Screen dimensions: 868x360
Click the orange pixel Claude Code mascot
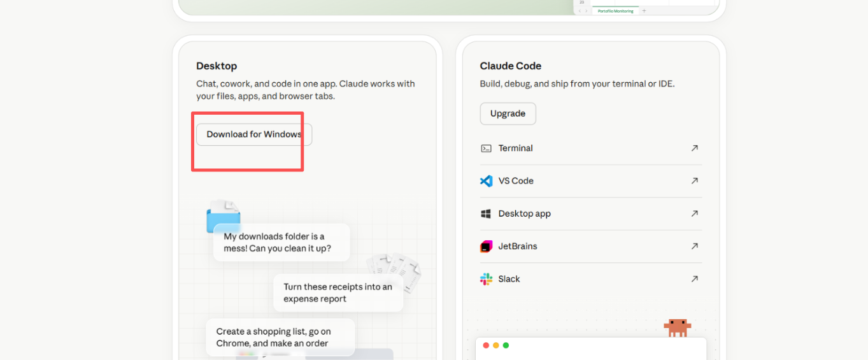pyautogui.click(x=677, y=328)
